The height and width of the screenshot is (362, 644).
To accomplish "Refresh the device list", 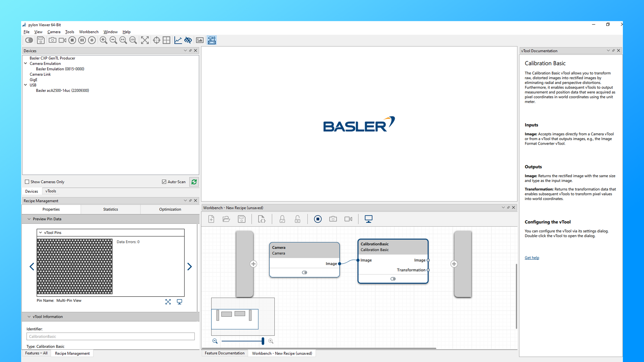I will 194,182.
